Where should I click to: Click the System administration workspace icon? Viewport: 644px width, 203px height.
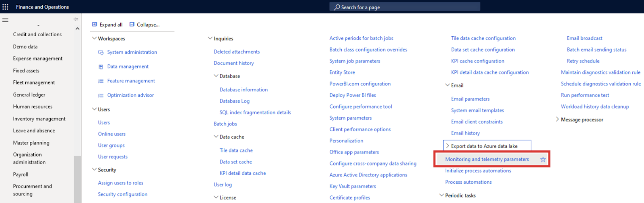pyautogui.click(x=101, y=53)
